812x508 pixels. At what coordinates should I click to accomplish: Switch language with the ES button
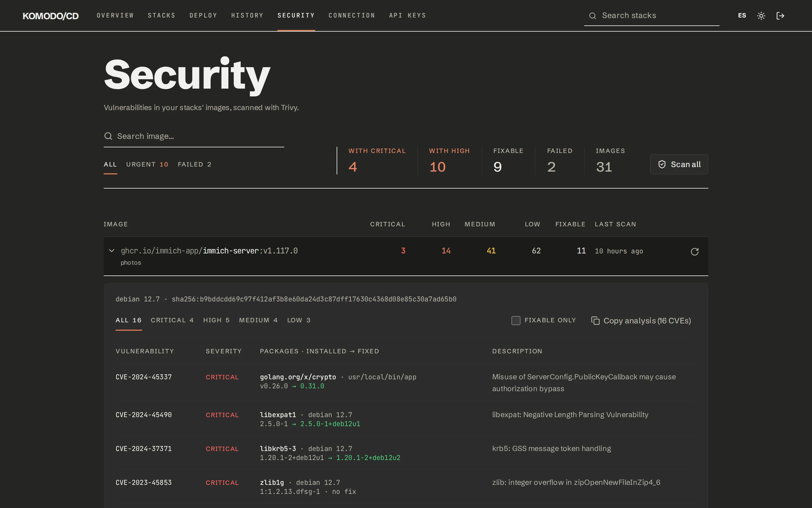[742, 16]
